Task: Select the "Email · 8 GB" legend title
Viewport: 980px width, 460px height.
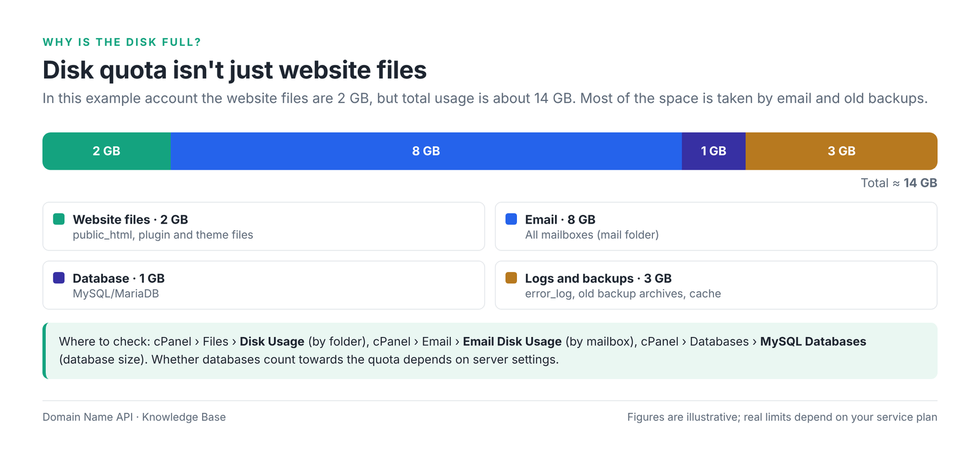Action: (560, 219)
